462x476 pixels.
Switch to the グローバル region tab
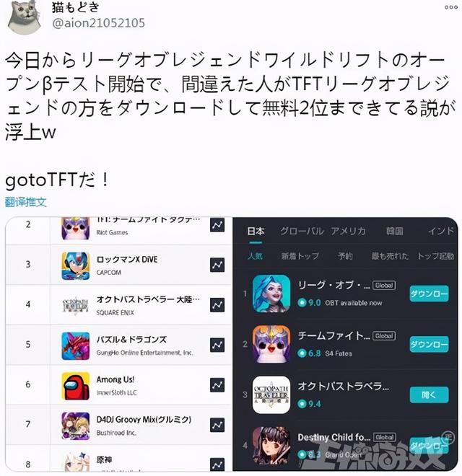(x=302, y=232)
